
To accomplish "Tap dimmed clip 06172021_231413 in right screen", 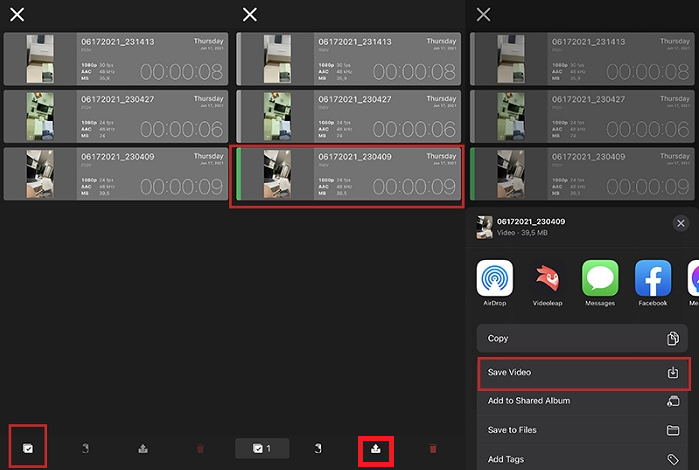I will pyautogui.click(x=582, y=59).
